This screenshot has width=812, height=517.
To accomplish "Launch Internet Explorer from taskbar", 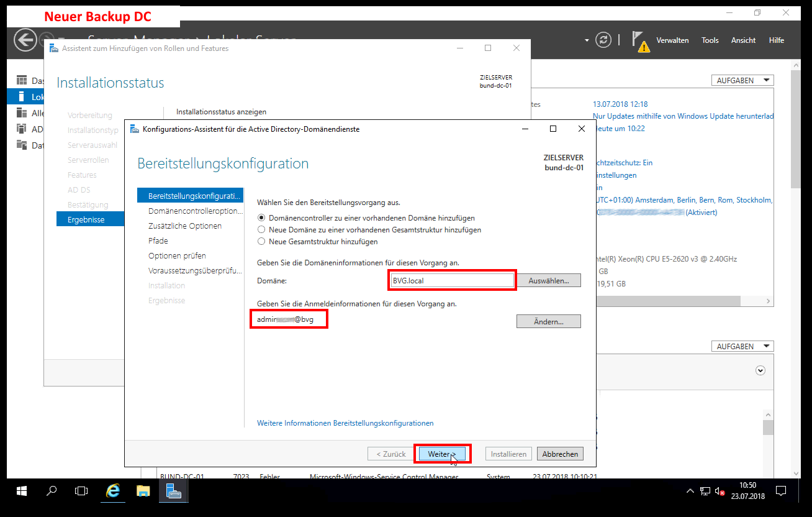I will (x=113, y=491).
